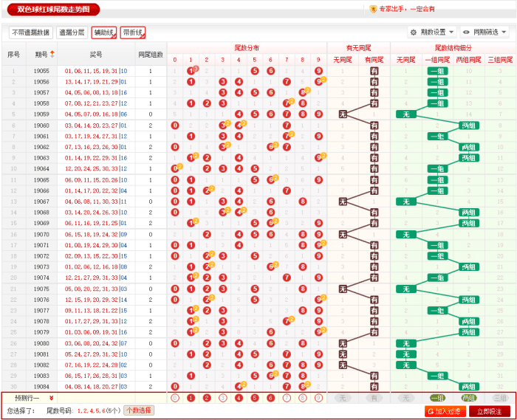Click the 尾数分布 column header
The image size is (517, 420).
[247, 48]
